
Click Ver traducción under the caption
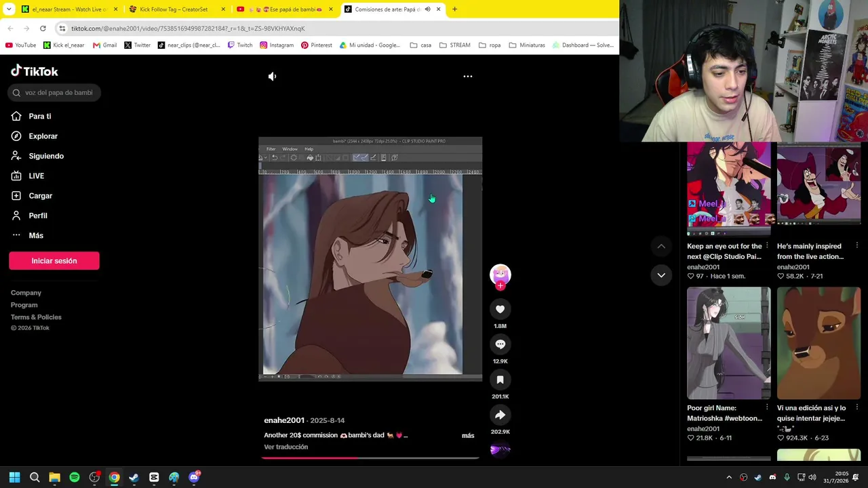pos(286,447)
